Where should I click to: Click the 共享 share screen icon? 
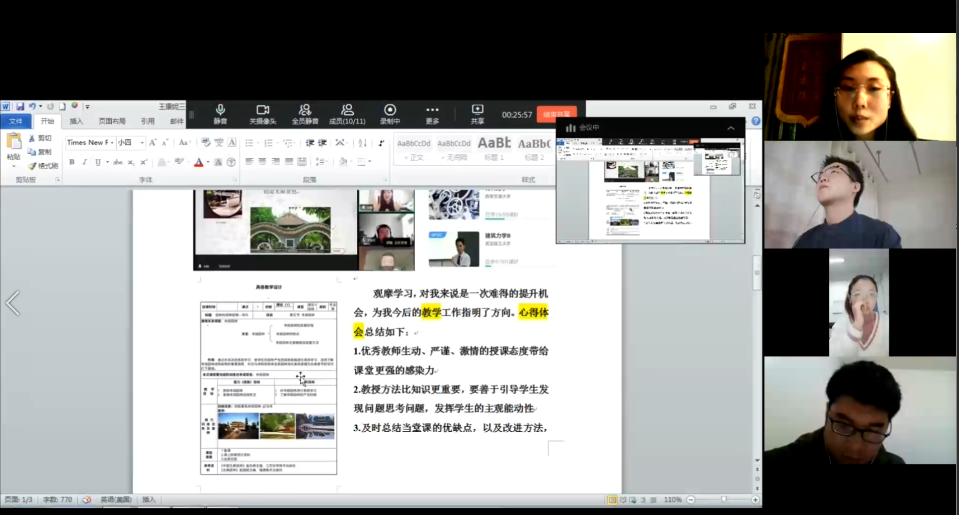coord(477,110)
